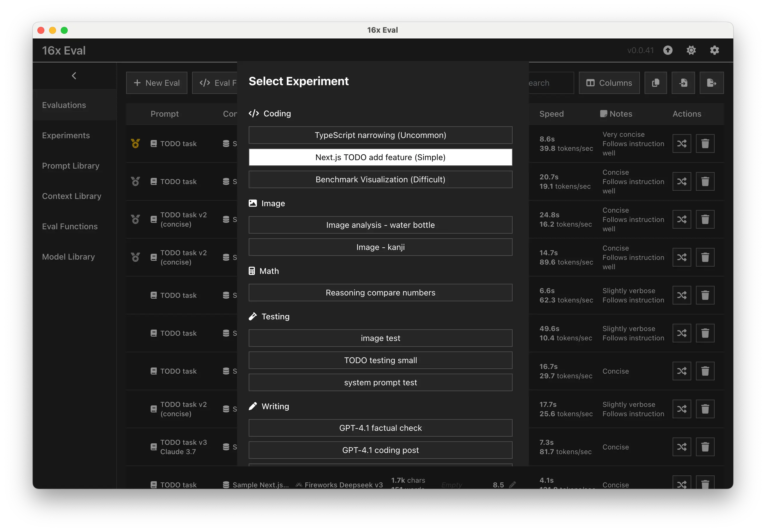Delete the 17.7s evaluation row

pyautogui.click(x=705, y=409)
